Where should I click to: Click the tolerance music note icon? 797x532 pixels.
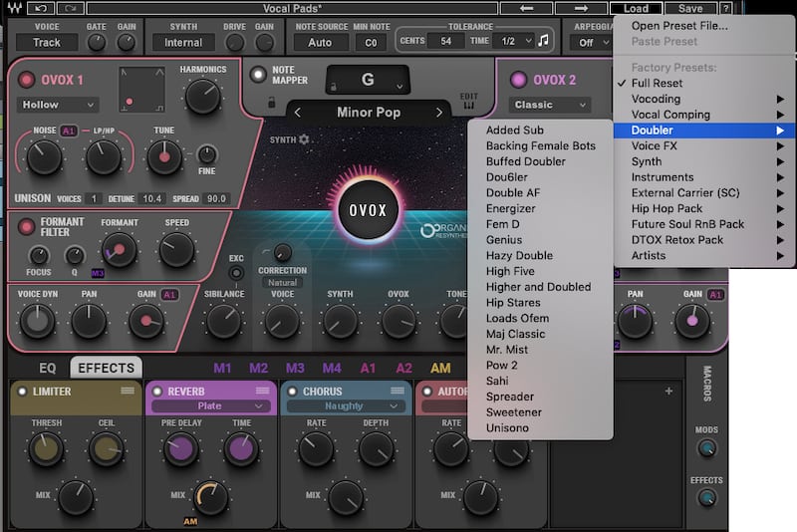click(x=543, y=41)
